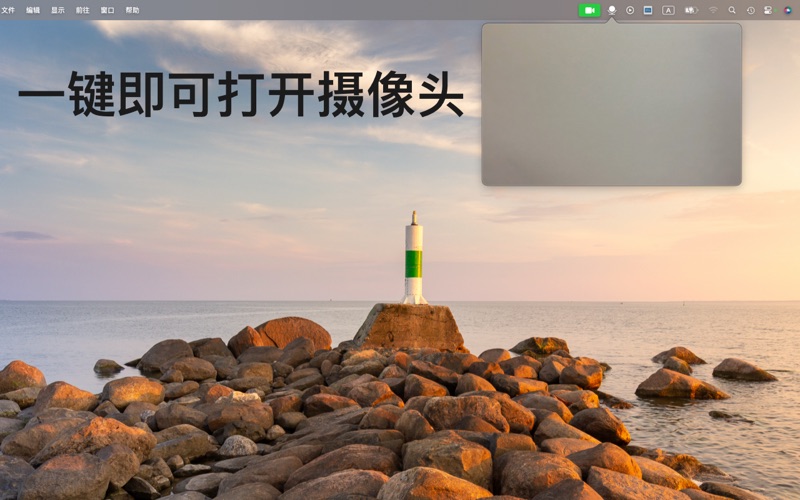
Task: Open the 编辑 menu
Action: 33,10
